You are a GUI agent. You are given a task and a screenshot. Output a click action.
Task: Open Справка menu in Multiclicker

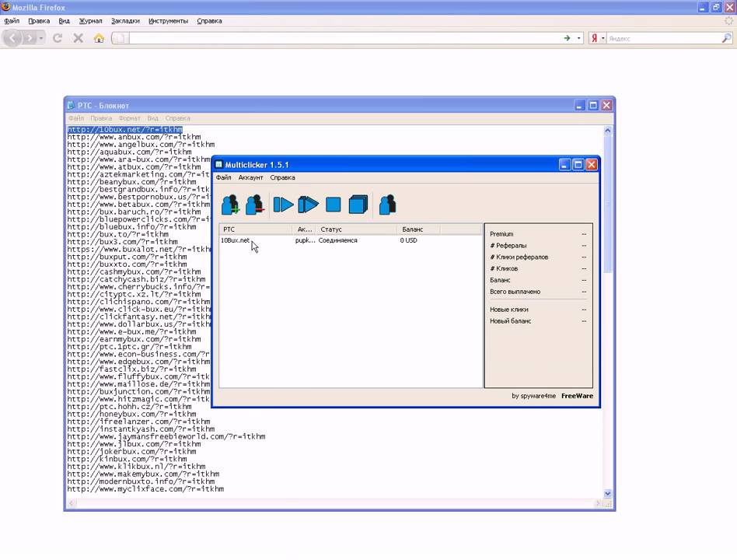(x=282, y=178)
